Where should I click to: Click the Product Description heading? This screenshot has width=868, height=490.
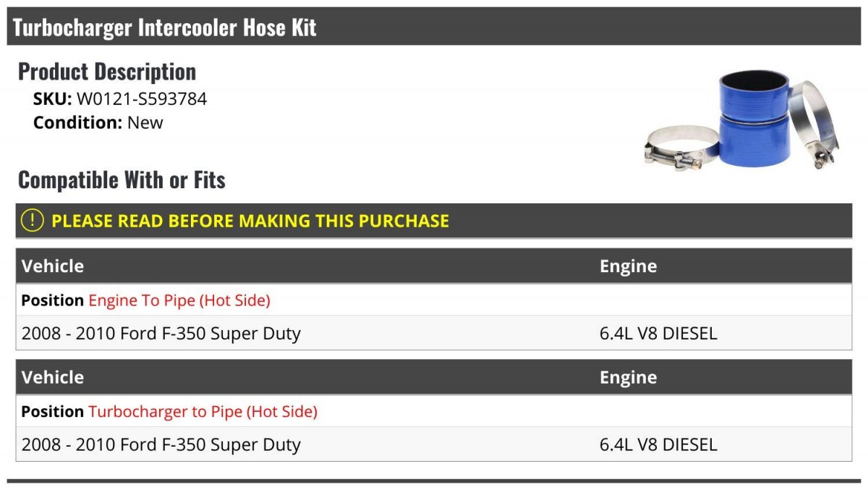(x=107, y=72)
